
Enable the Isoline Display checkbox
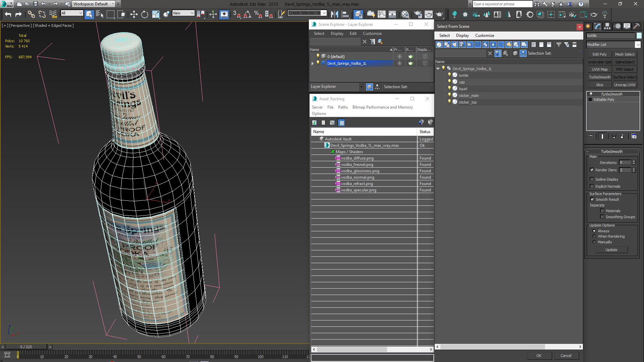592,179
